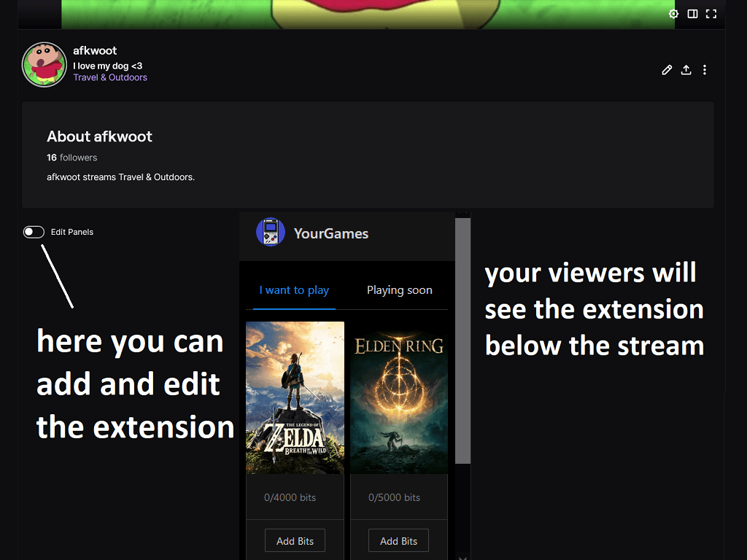
Task: Click the YourGames gameboy extension icon
Action: tap(271, 233)
